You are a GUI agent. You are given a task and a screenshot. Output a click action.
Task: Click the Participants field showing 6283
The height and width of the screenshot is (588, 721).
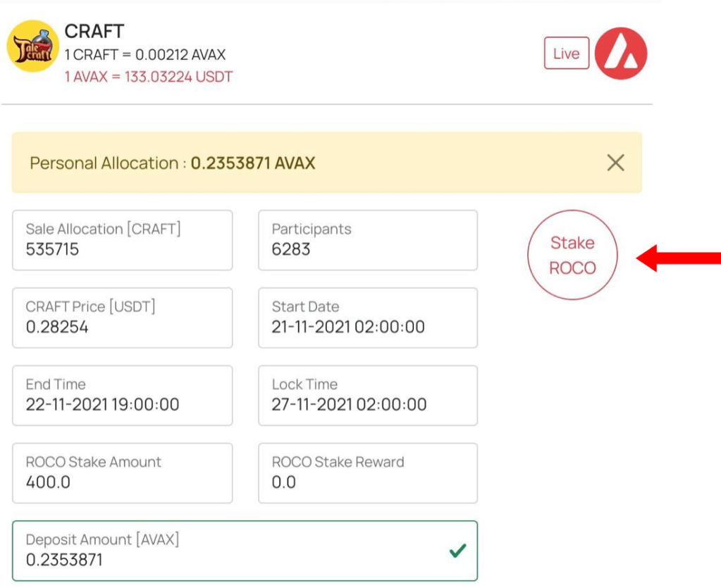click(x=367, y=240)
